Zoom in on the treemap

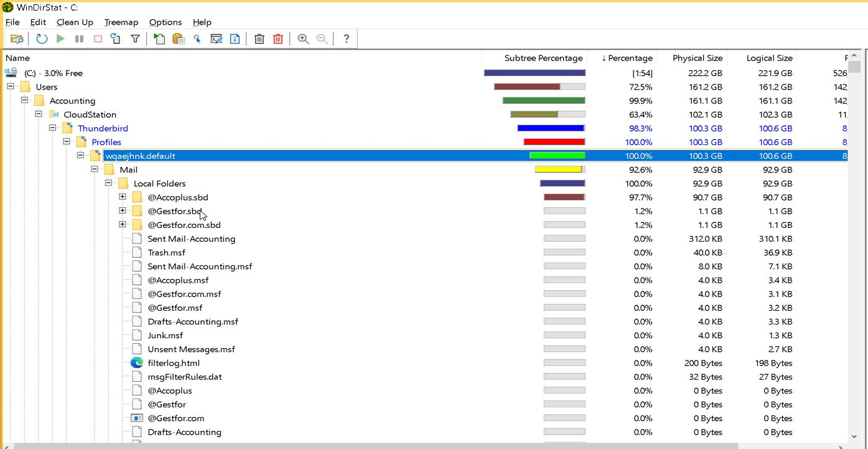pyautogui.click(x=303, y=39)
